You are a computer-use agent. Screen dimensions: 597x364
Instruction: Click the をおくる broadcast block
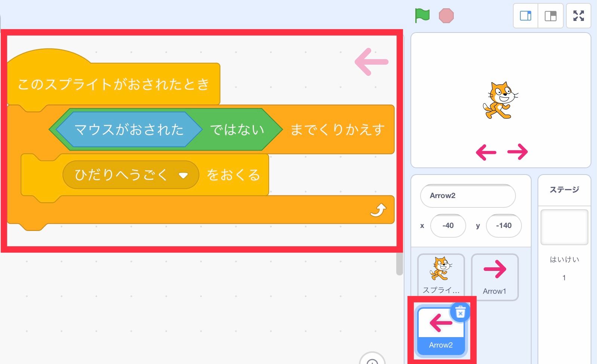click(233, 175)
